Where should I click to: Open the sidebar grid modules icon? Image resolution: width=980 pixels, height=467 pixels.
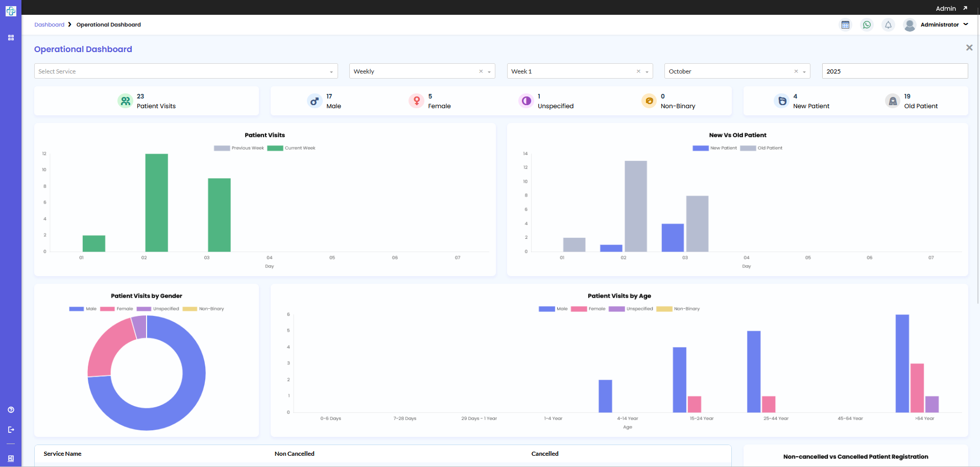coord(11,38)
